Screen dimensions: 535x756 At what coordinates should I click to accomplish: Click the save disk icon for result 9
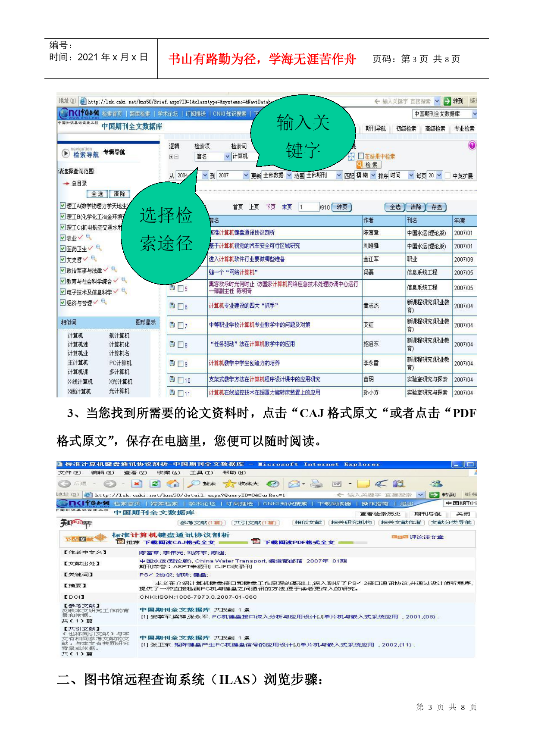tap(172, 363)
